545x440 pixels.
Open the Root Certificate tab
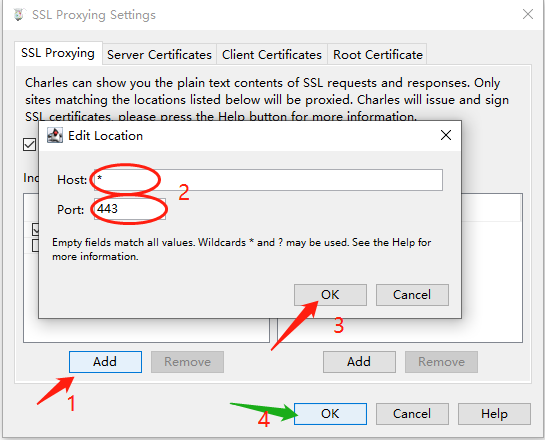pos(377,55)
